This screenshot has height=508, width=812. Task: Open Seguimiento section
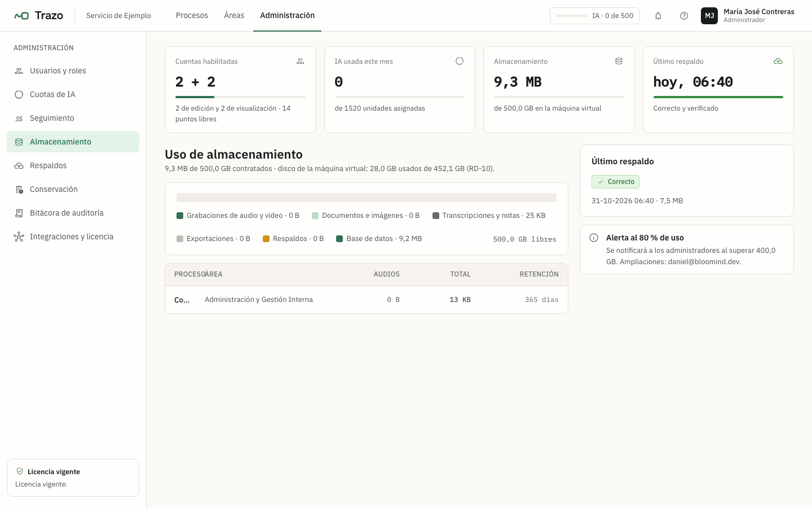[73, 118]
